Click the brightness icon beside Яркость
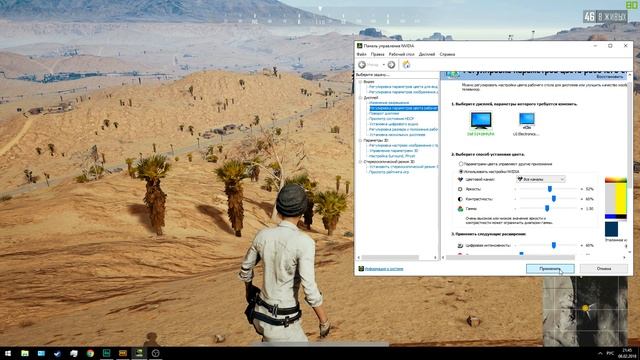Screen dimensions: 640x360 click(460, 189)
